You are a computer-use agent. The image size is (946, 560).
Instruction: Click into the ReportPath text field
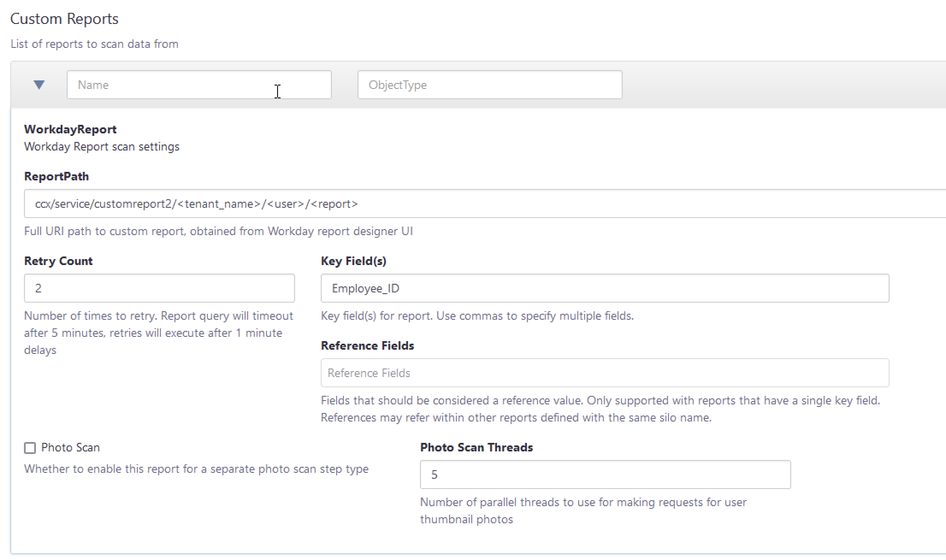click(485, 203)
